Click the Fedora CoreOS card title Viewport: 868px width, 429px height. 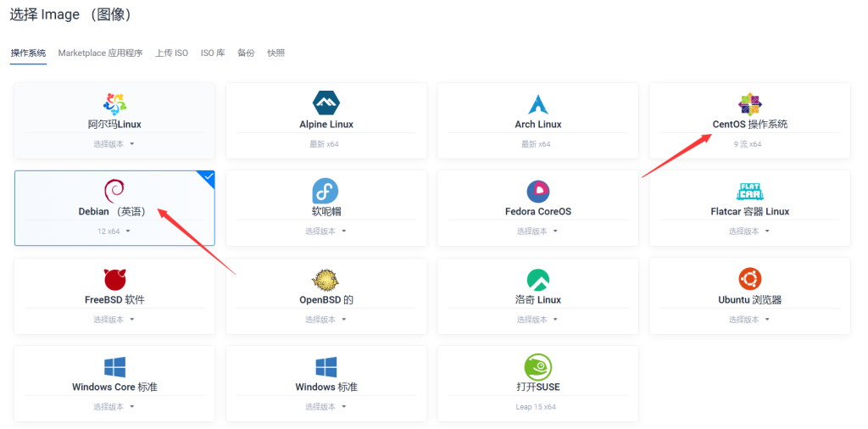click(x=538, y=211)
